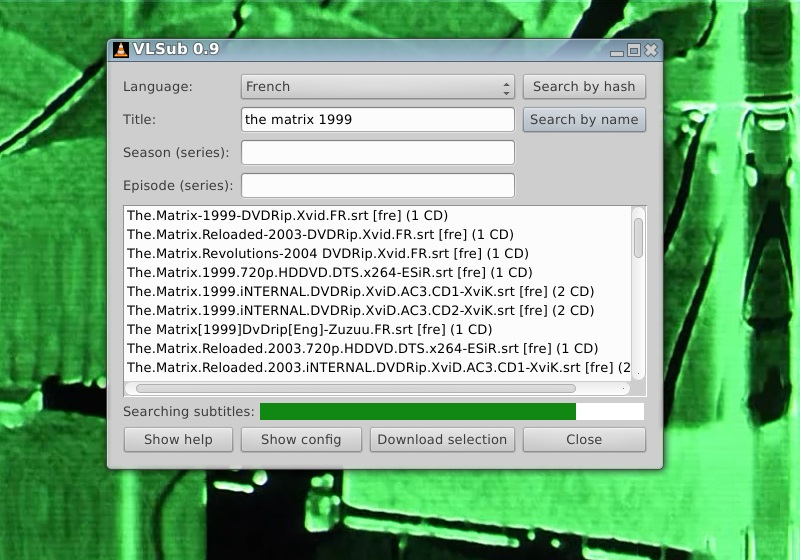This screenshot has height=560, width=800.
Task: Click the Title field containing the matrix 1999
Action: point(377,120)
